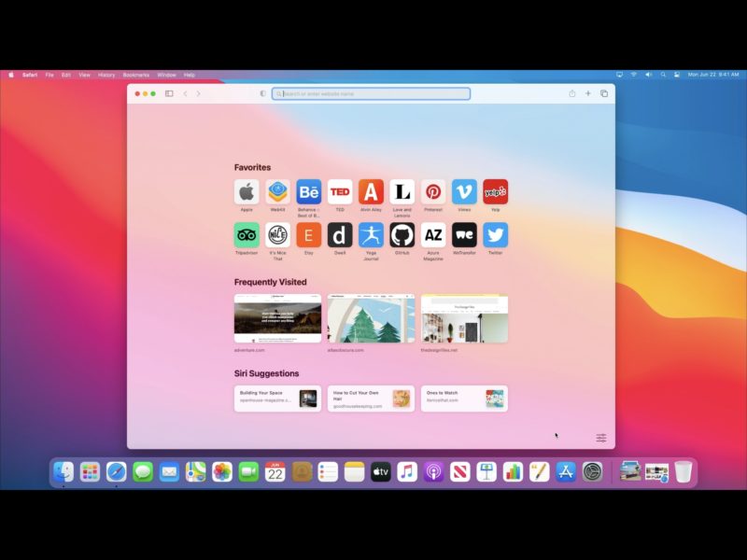Image resolution: width=747 pixels, height=560 pixels.
Task: Open the Pinterest favorite
Action: pos(433,192)
